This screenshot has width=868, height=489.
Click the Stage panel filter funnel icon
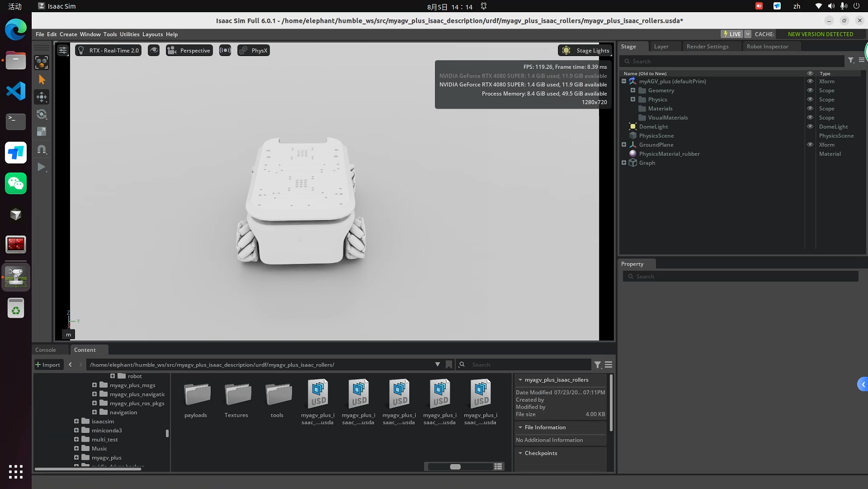tap(851, 60)
